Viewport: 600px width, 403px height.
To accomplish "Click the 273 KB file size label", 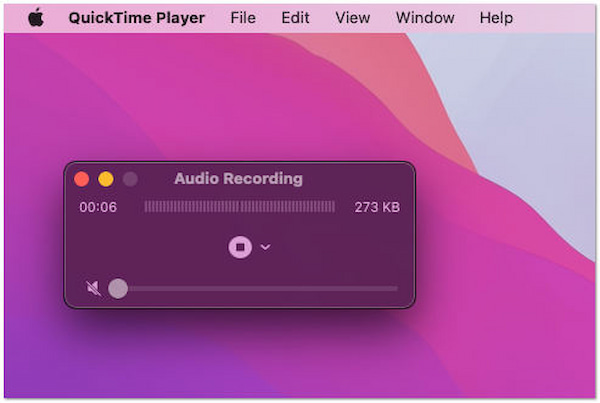I will pyautogui.click(x=377, y=207).
